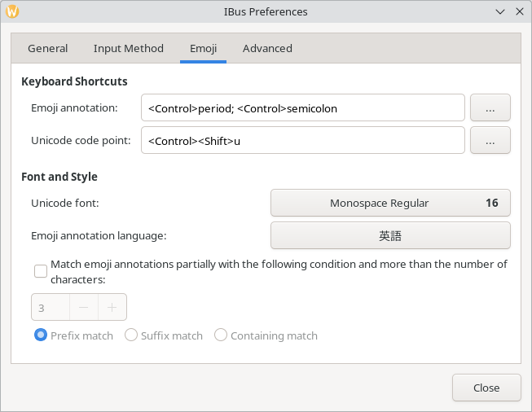Open Unicode code point shortcut editor button
The height and width of the screenshot is (412, 532).
pos(490,140)
